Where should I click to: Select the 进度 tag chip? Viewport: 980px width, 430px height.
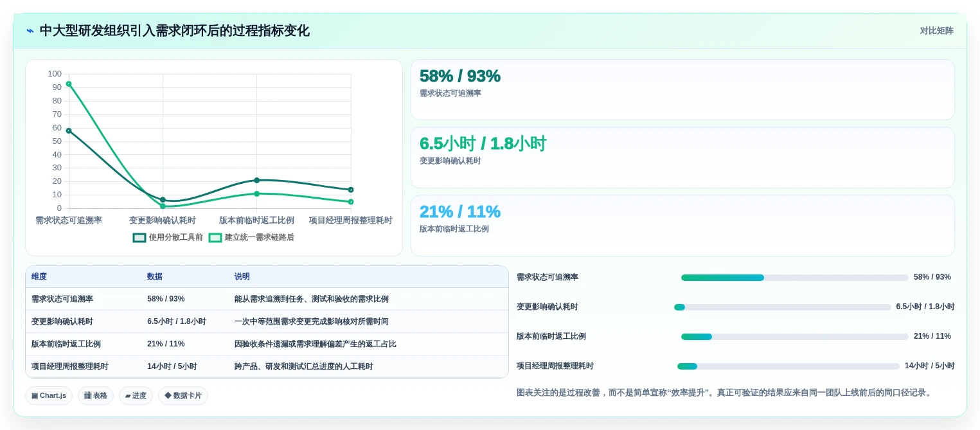(136, 396)
